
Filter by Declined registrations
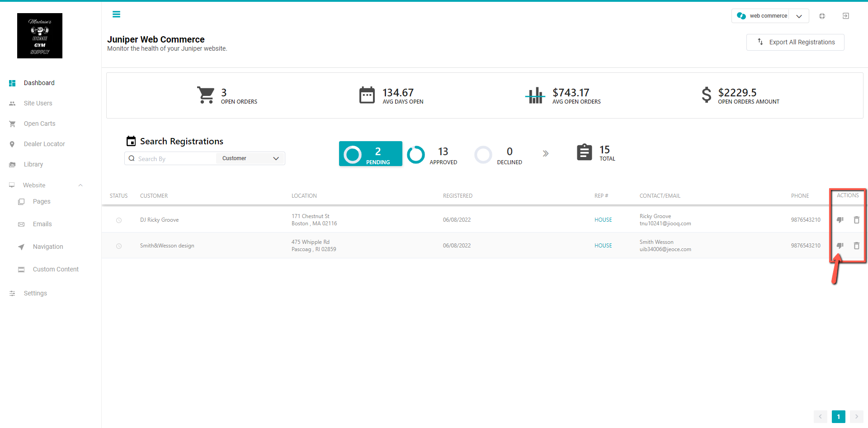499,154
